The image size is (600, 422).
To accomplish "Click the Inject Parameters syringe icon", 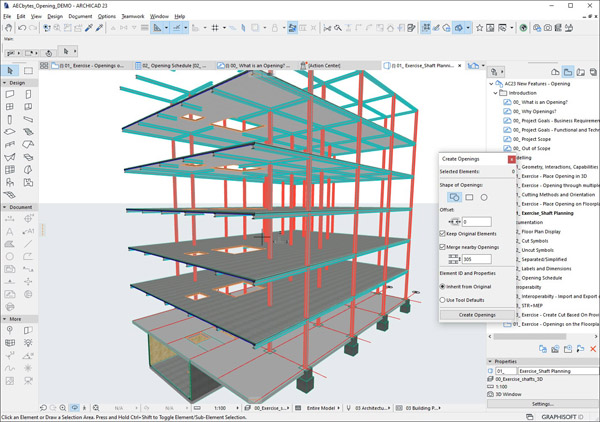I will (x=99, y=28).
